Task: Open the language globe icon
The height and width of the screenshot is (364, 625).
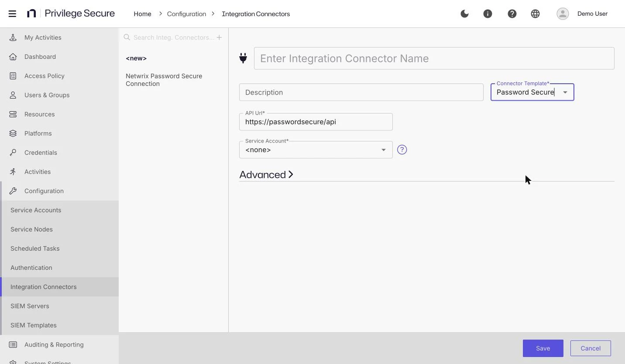Action: pos(535,14)
